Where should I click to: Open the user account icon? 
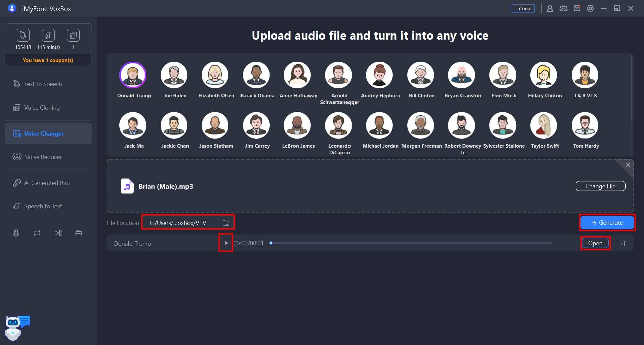550,8
